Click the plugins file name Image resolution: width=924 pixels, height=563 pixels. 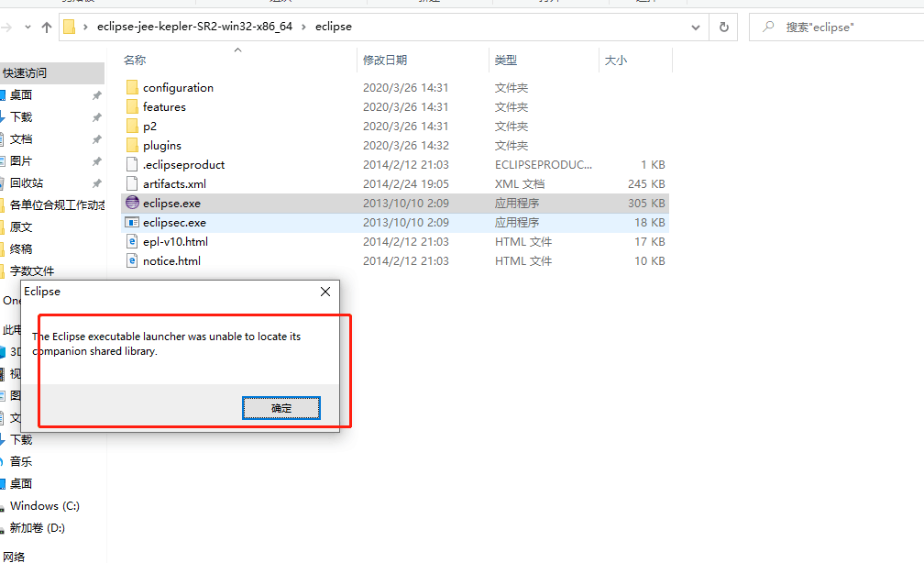coord(162,145)
